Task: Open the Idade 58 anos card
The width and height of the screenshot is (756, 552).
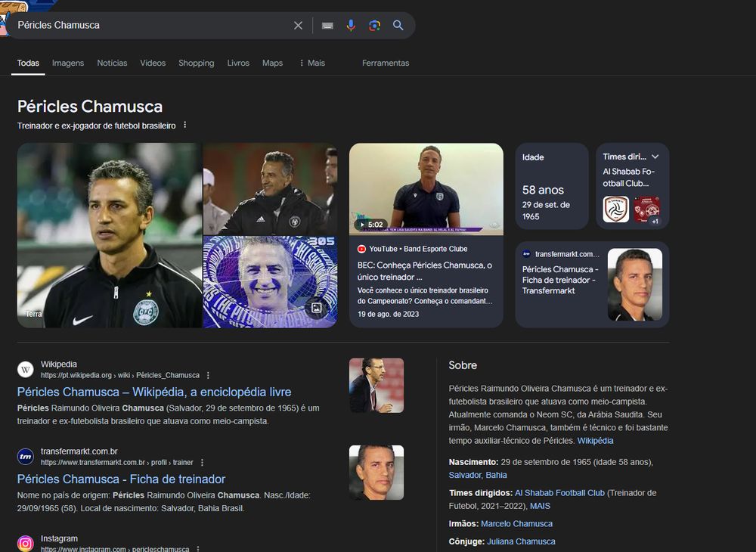Action: (552, 186)
